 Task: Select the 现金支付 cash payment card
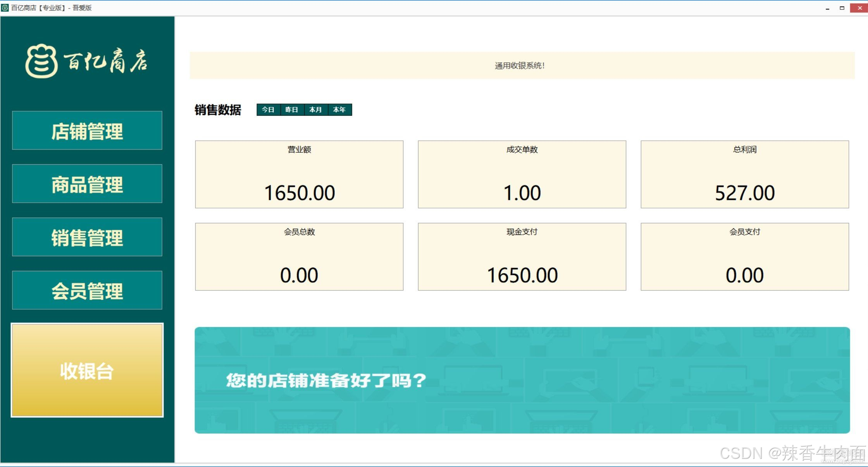(522, 257)
